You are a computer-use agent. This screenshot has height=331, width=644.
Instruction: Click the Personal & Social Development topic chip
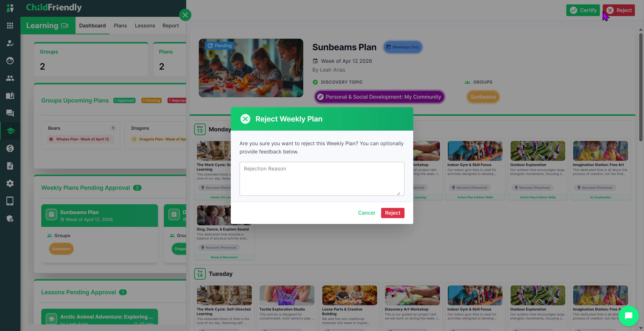pyautogui.click(x=379, y=97)
